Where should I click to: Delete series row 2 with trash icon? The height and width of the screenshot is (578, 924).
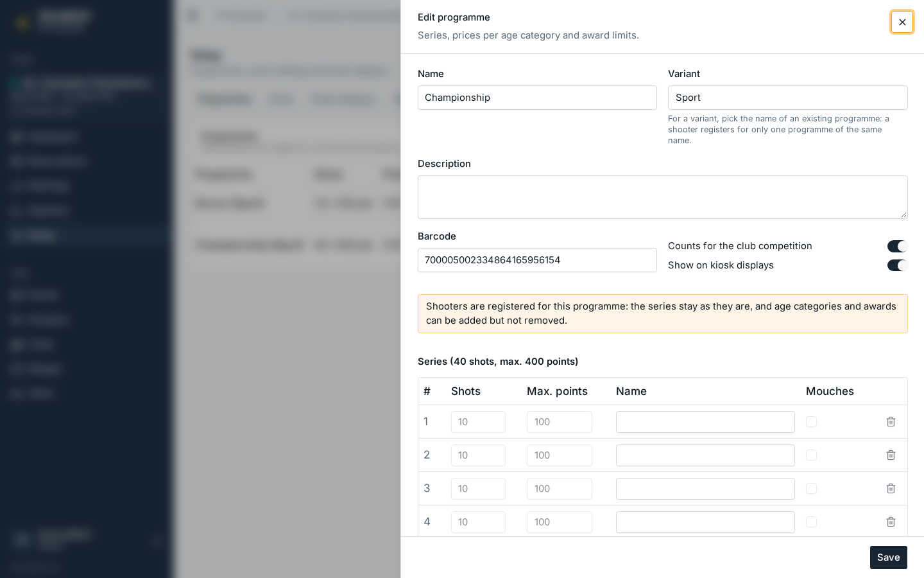[x=891, y=455]
